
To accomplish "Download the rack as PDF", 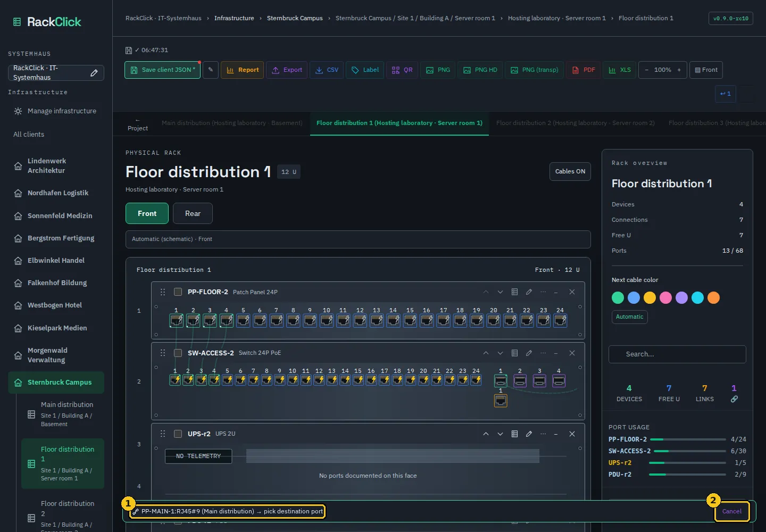I will (584, 70).
